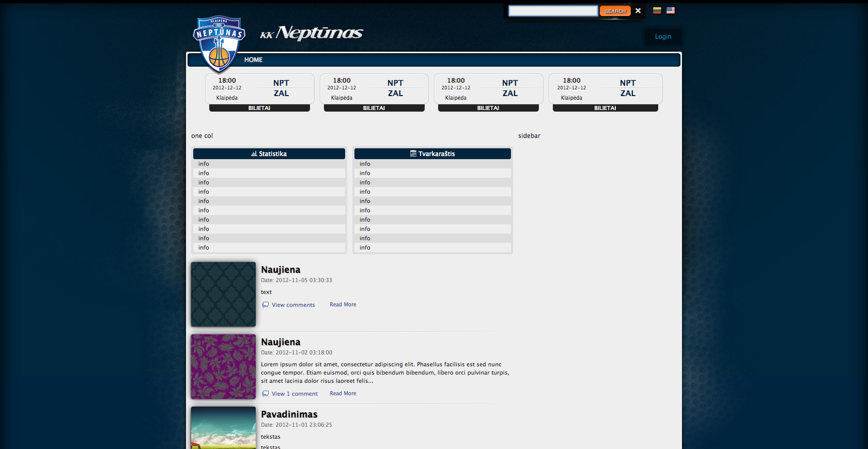Open the Login link
The height and width of the screenshot is (449, 868).
click(663, 37)
